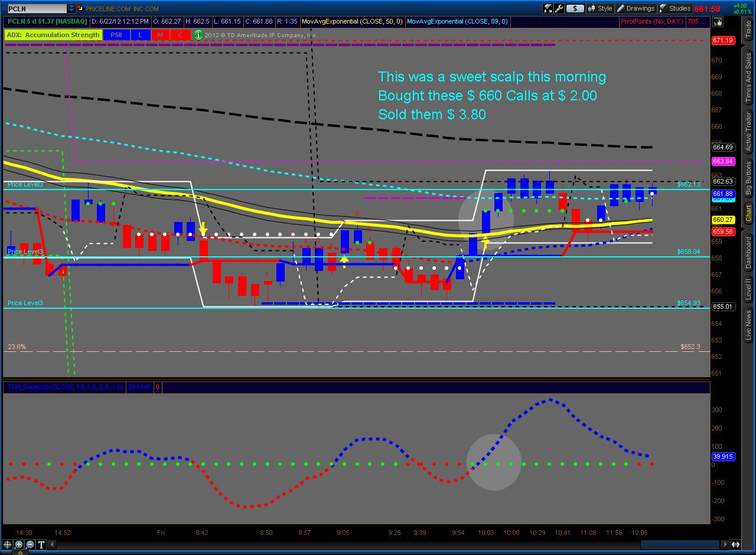Click the zoom out magnifier icon
The width and height of the screenshot is (756, 555).
click(30, 544)
